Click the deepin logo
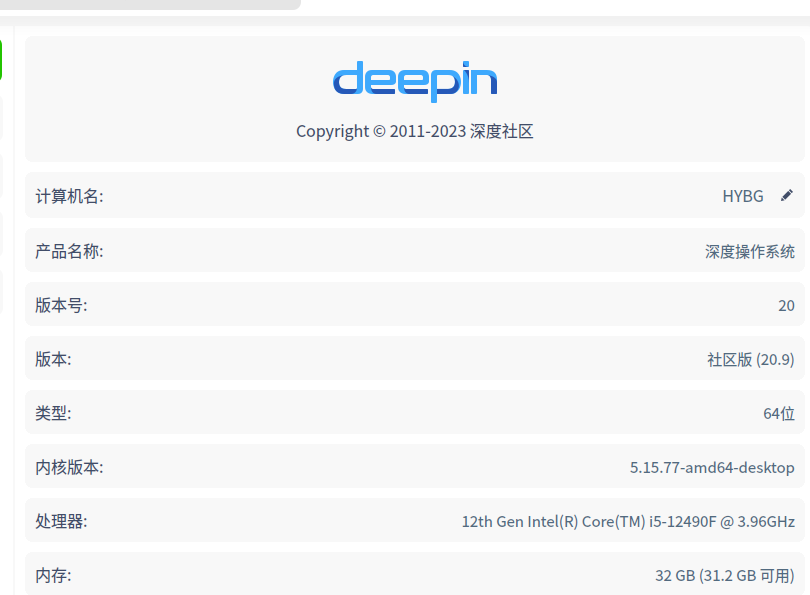810x595 pixels. click(415, 81)
